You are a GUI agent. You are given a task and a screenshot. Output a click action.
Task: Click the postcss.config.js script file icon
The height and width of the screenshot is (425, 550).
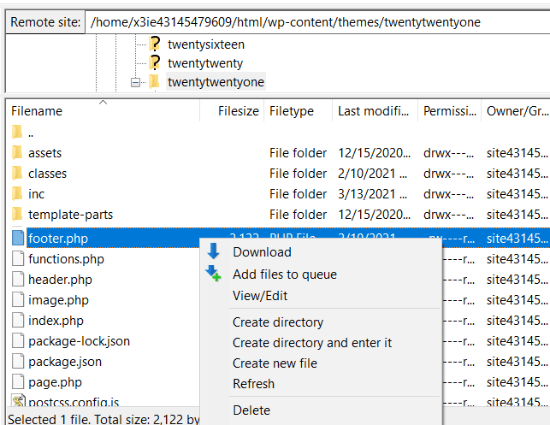pos(18,400)
